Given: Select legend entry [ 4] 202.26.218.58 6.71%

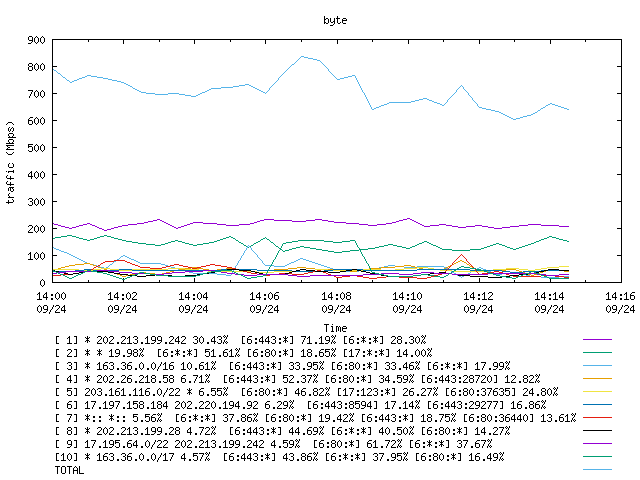Looking at the screenshot, I should [x=298, y=379].
